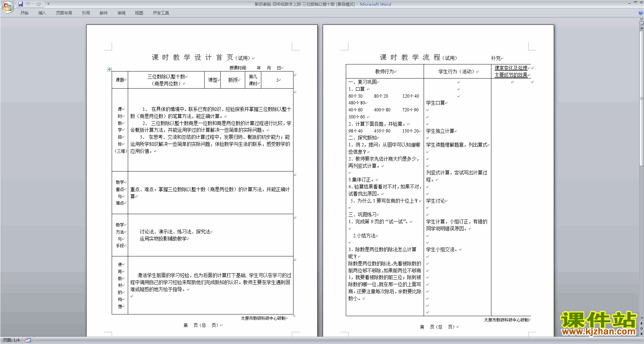Click the 太原市教研科研中心研制 footer on page one

tap(263, 318)
